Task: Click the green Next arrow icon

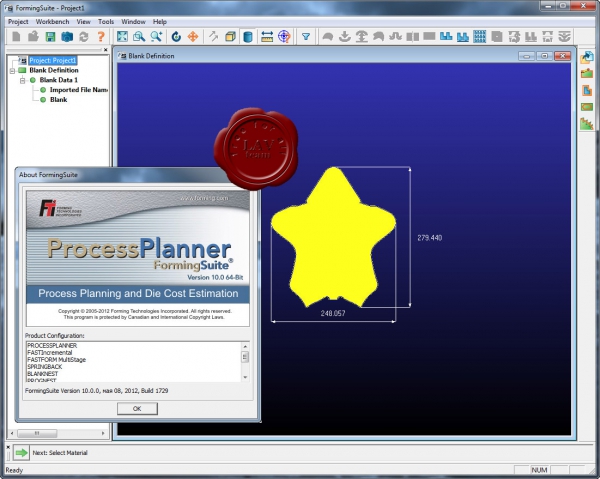Action: (21, 453)
